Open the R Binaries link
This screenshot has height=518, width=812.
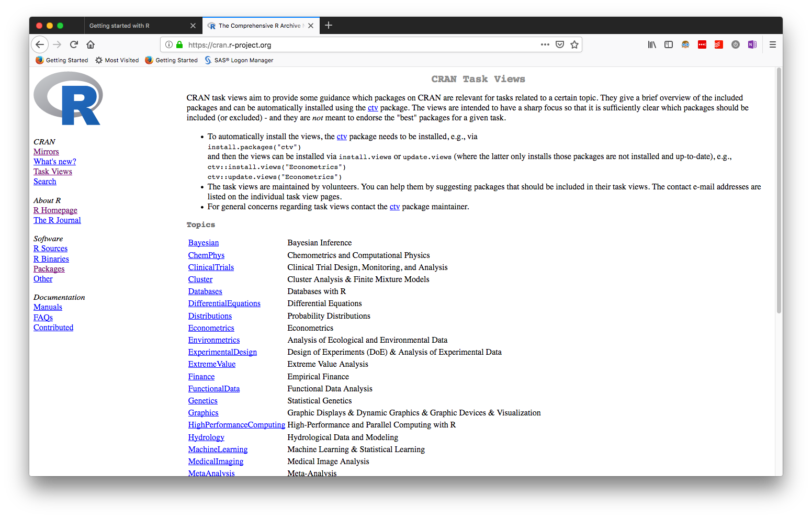tap(51, 259)
